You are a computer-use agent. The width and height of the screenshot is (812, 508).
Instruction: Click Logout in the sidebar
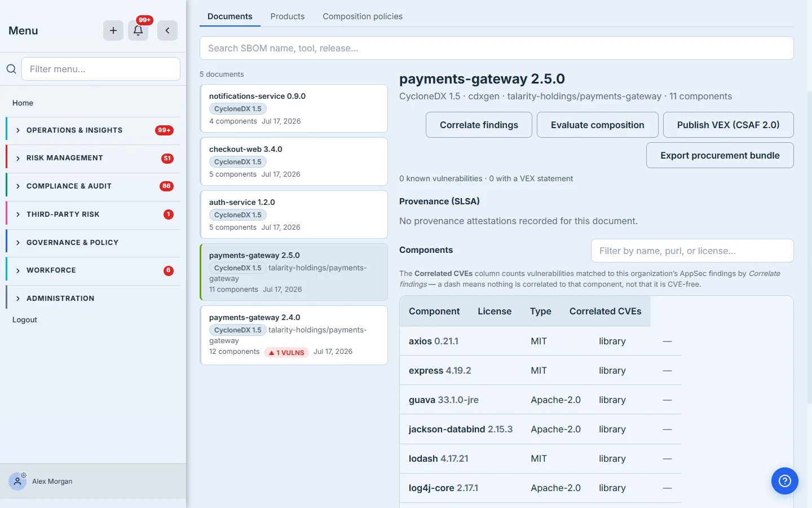pos(25,319)
